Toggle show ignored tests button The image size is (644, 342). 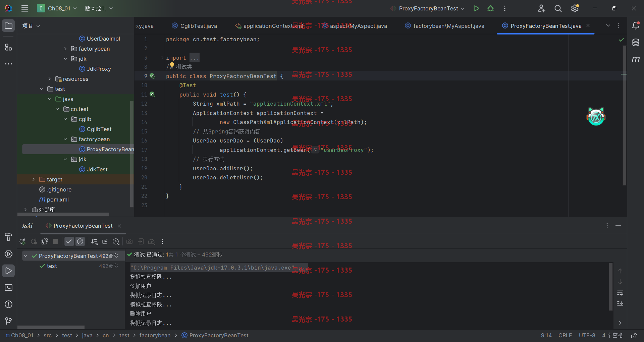point(80,241)
